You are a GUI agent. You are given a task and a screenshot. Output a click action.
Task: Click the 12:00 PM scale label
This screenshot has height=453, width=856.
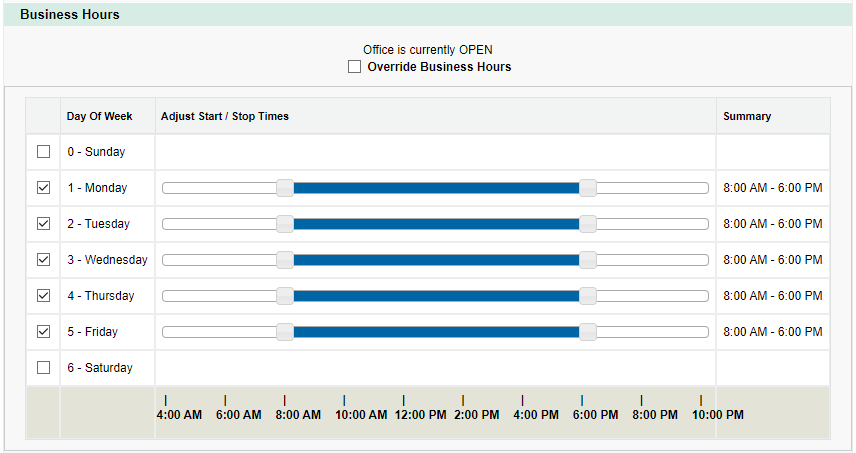coord(420,415)
